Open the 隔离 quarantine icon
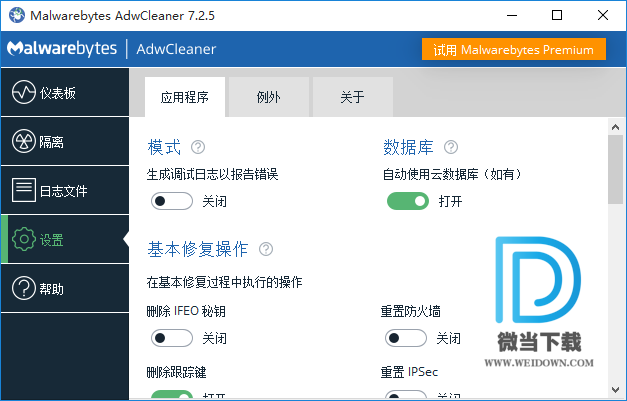The image size is (627, 401). pyautogui.click(x=24, y=141)
